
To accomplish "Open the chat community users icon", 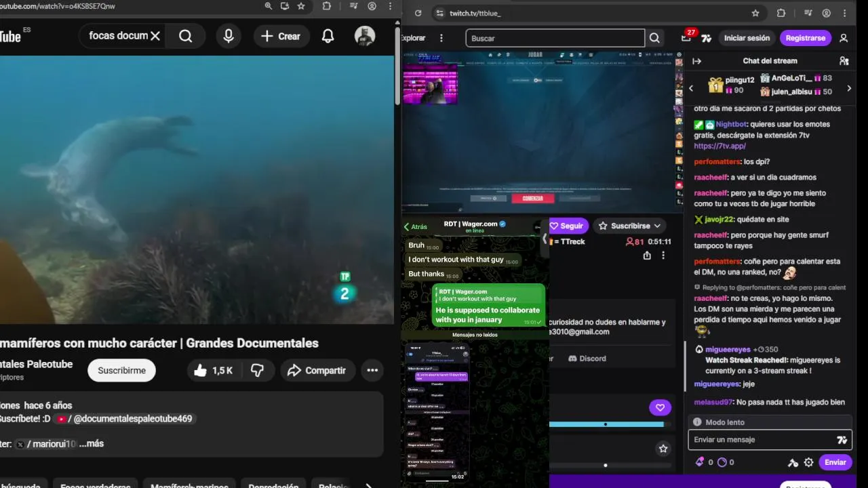I will click(x=844, y=61).
